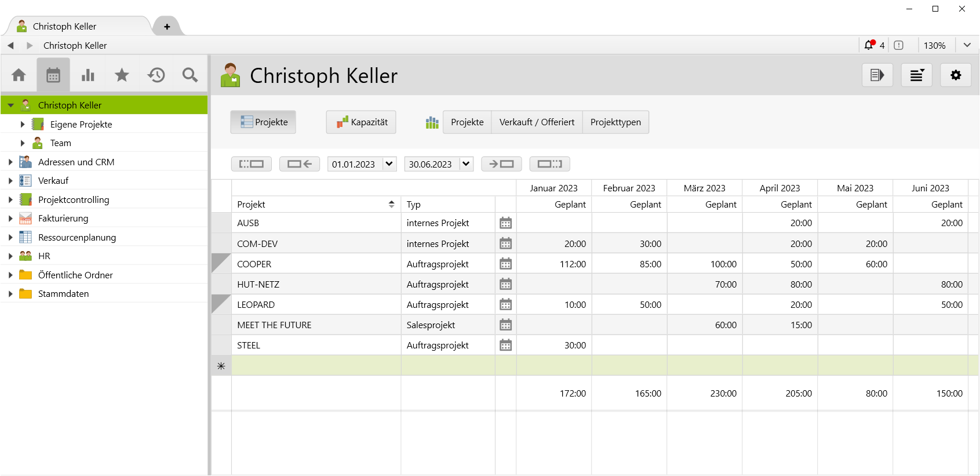Expand the Team node

coord(23,143)
